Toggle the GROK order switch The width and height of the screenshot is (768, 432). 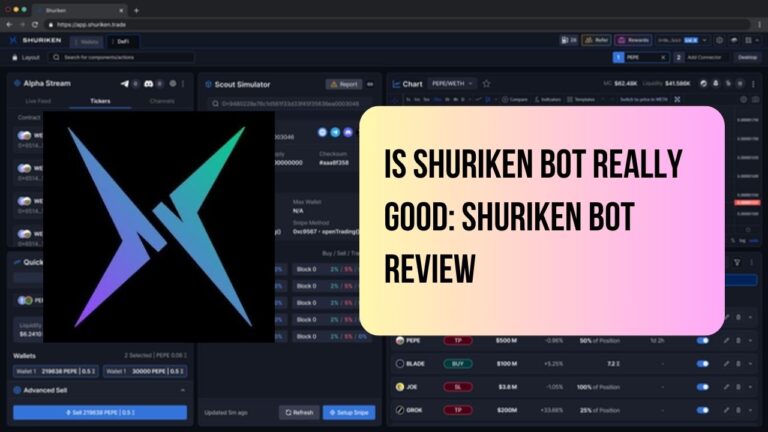click(703, 410)
